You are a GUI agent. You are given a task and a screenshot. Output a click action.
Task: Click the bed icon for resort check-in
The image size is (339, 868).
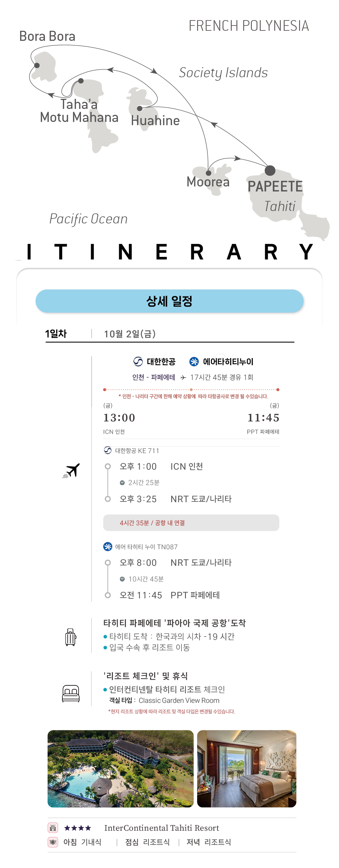71,693
